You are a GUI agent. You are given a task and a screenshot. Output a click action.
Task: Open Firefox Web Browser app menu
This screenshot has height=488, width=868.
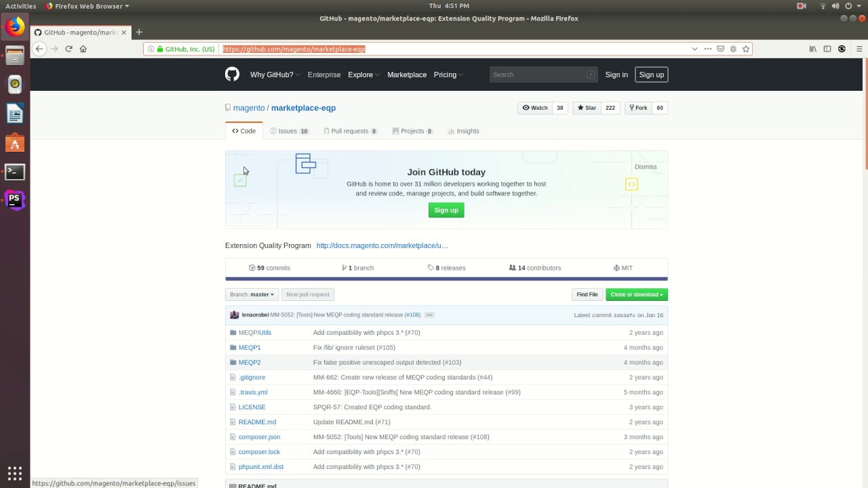87,6
